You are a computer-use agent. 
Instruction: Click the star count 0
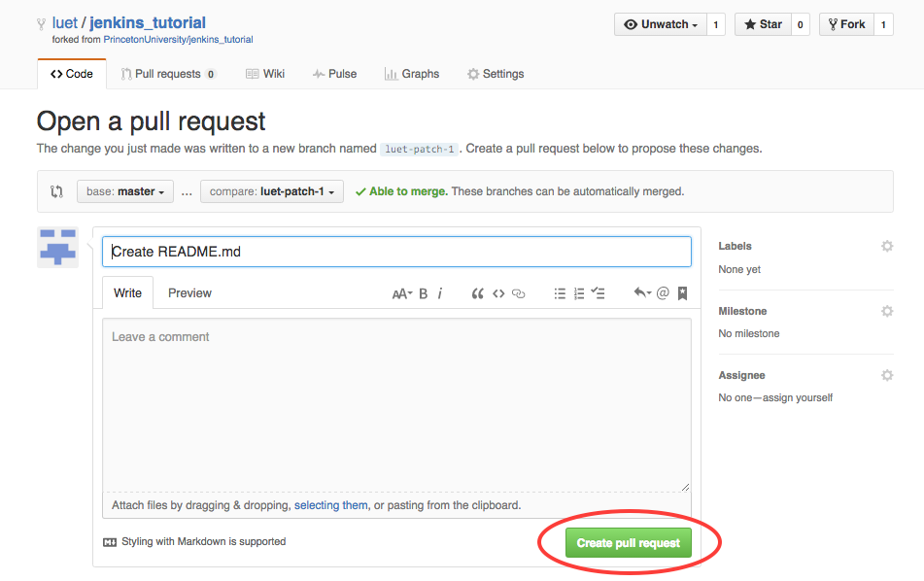[801, 24]
